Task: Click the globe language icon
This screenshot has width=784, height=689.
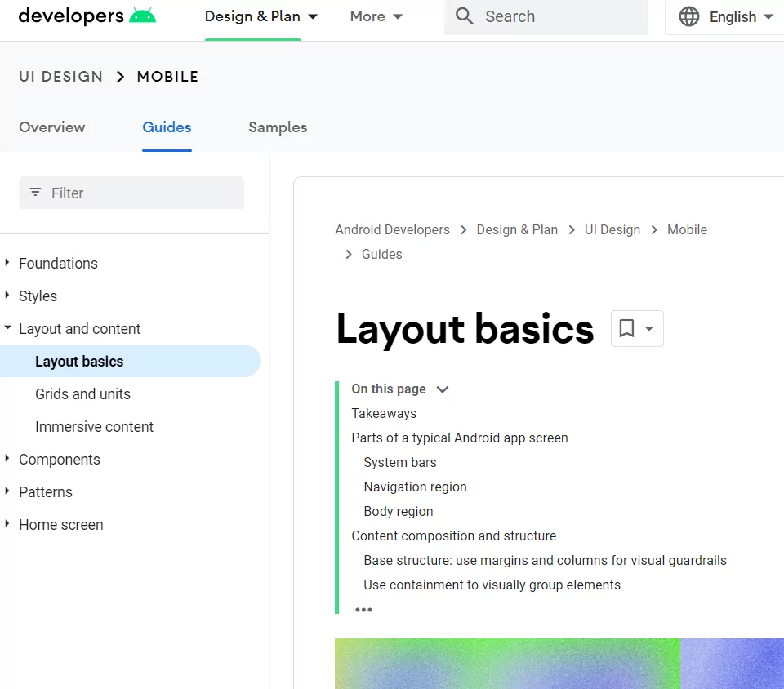Action: pyautogui.click(x=689, y=16)
